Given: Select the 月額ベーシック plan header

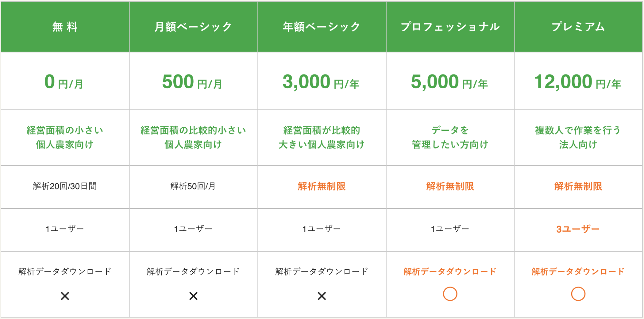Looking at the screenshot, I should tap(193, 27).
